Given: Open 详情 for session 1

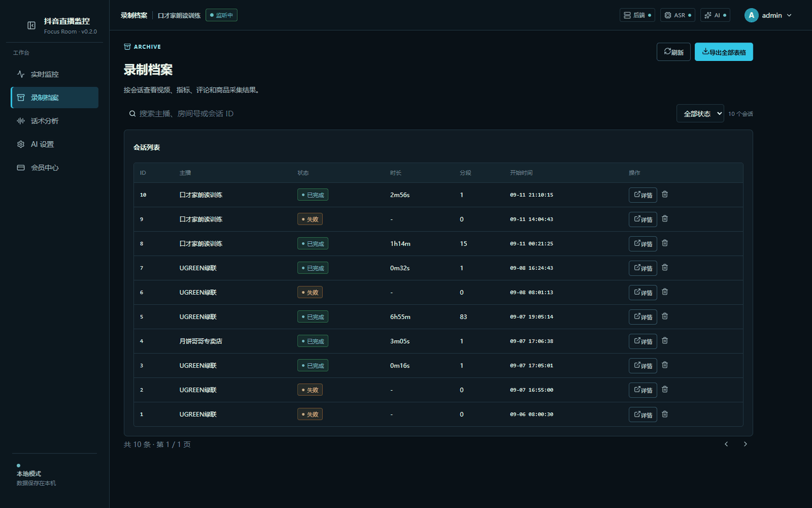Looking at the screenshot, I should (643, 415).
